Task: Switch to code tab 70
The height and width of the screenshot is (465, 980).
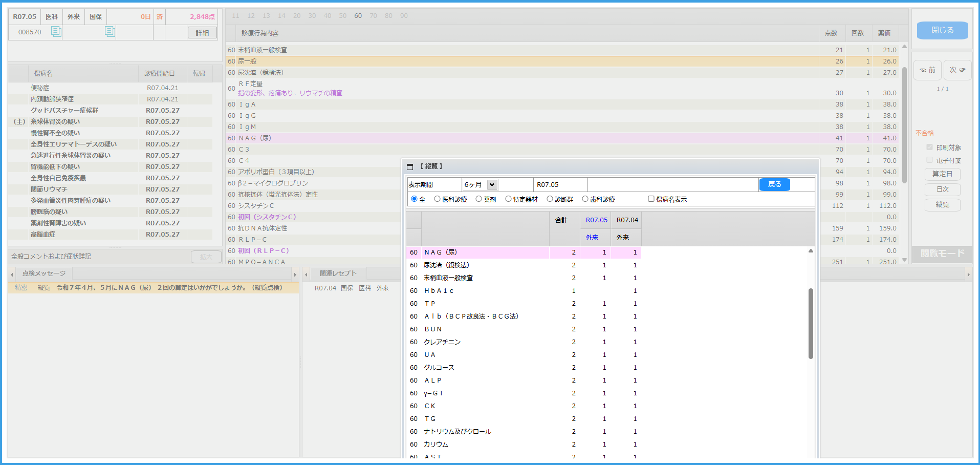Action: point(373,16)
